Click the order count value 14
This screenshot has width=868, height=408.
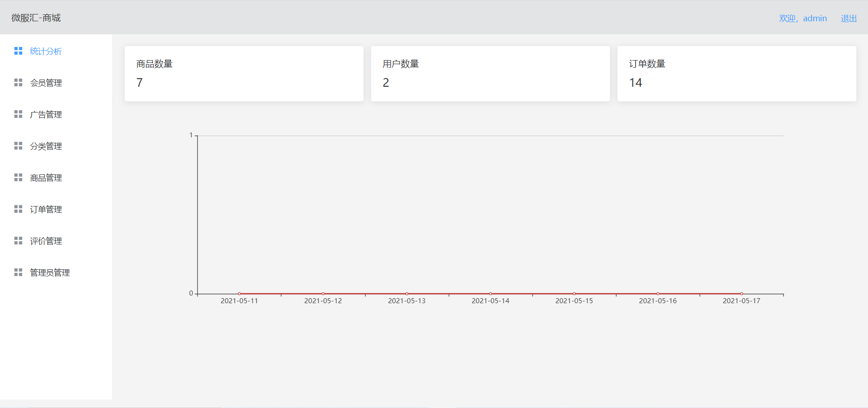[636, 83]
